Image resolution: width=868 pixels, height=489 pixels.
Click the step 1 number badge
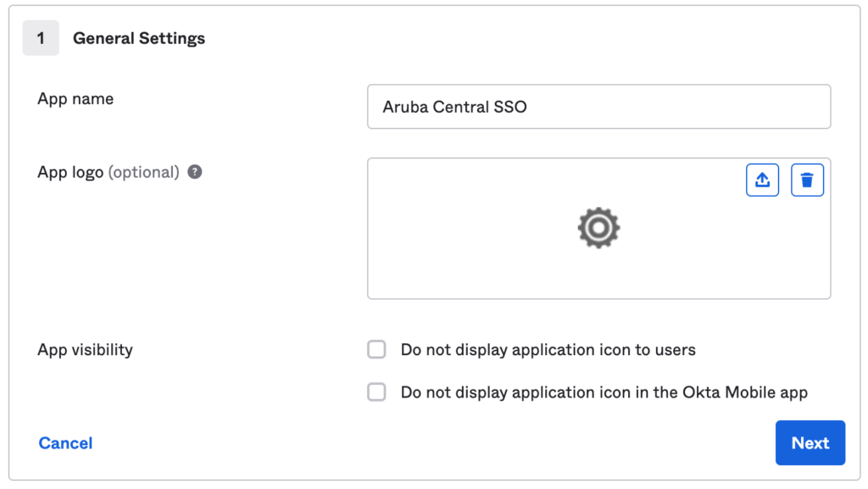point(41,38)
